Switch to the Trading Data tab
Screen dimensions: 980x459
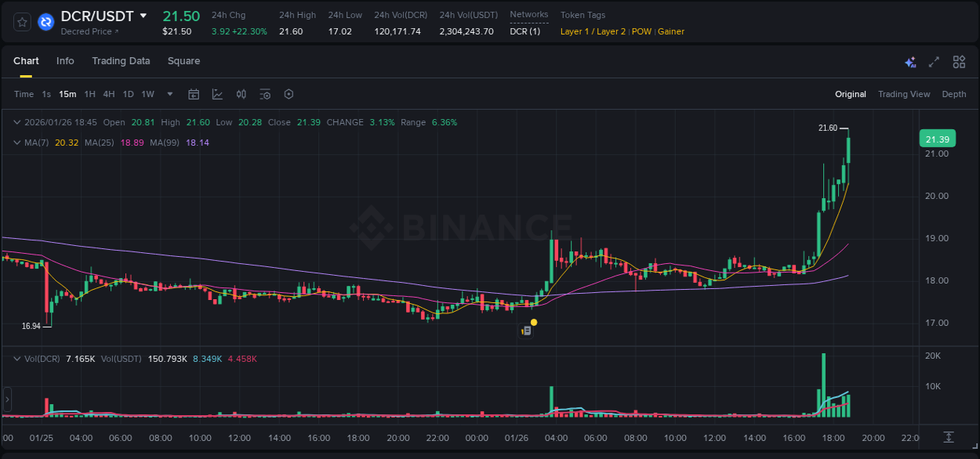pos(121,61)
